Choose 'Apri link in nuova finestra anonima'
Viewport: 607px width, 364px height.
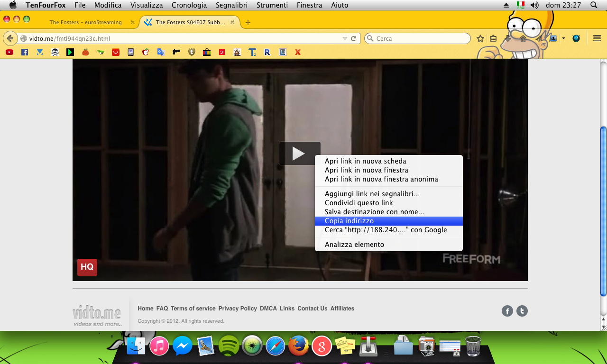coord(389,179)
